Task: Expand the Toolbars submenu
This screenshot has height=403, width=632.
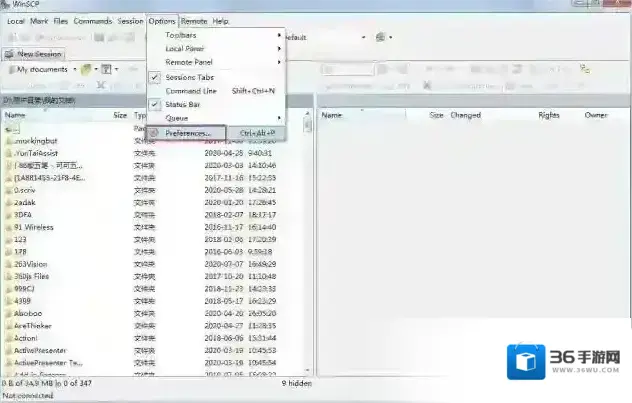Action: 181,35
